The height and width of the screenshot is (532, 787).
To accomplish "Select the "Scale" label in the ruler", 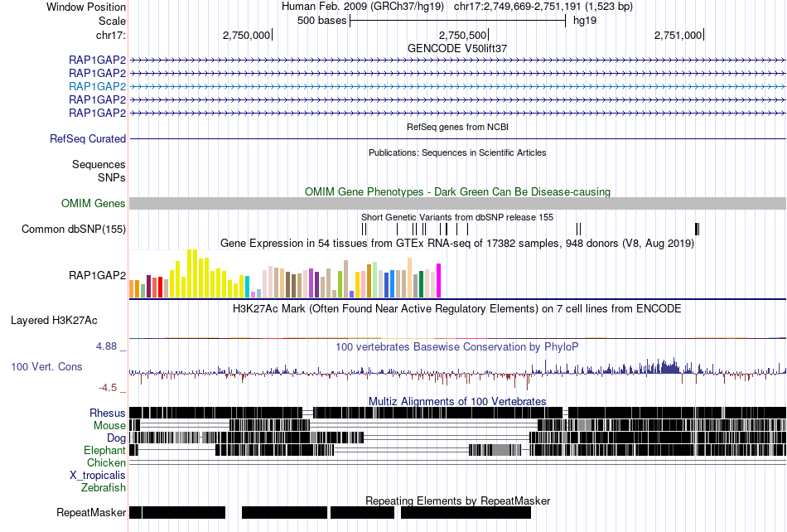I will point(112,21).
